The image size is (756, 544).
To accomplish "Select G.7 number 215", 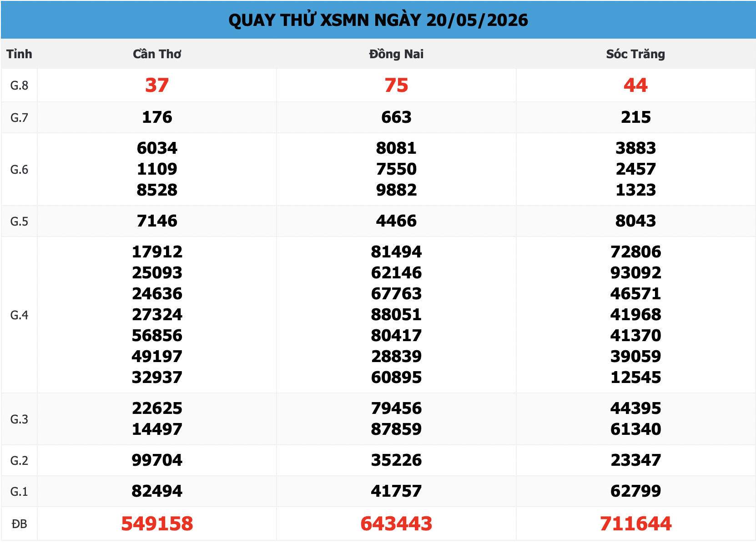I will tap(635, 117).
